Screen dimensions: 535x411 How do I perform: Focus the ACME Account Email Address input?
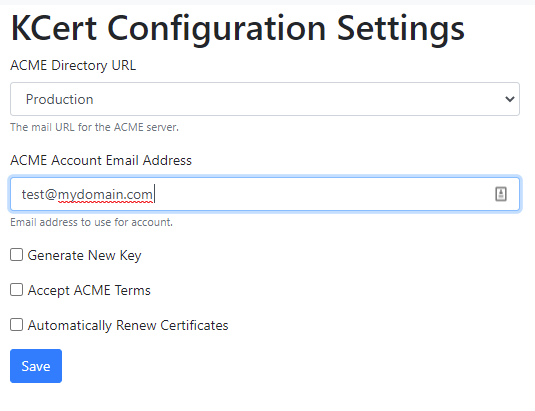pyautogui.click(x=265, y=194)
